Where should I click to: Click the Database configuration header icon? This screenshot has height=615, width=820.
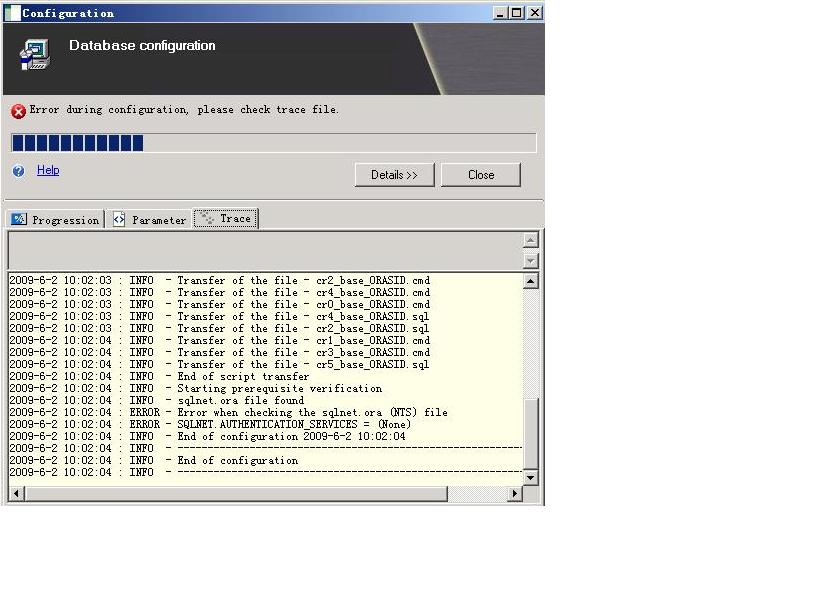tap(35, 54)
